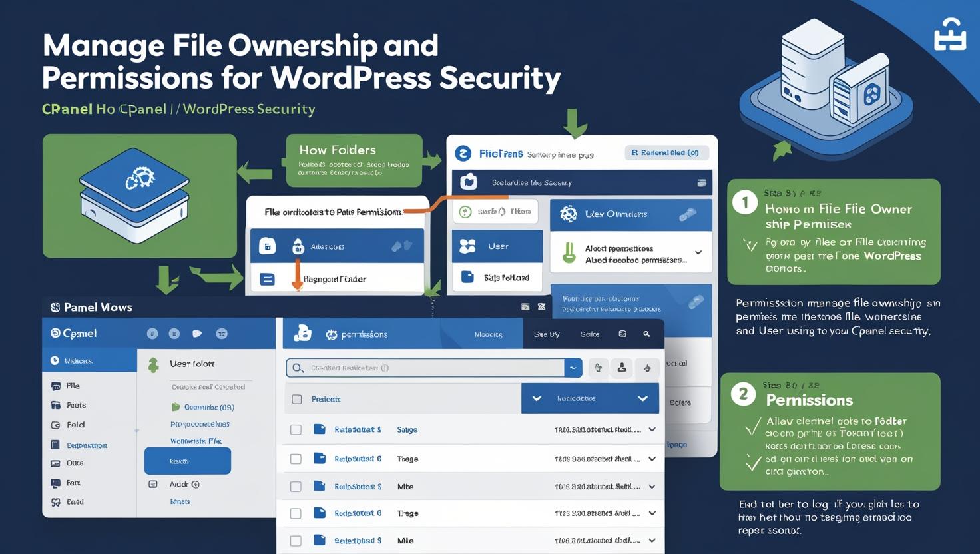Expand the Aloed permetitices chevron
The height and width of the screenshot is (554, 980).
[698, 253]
